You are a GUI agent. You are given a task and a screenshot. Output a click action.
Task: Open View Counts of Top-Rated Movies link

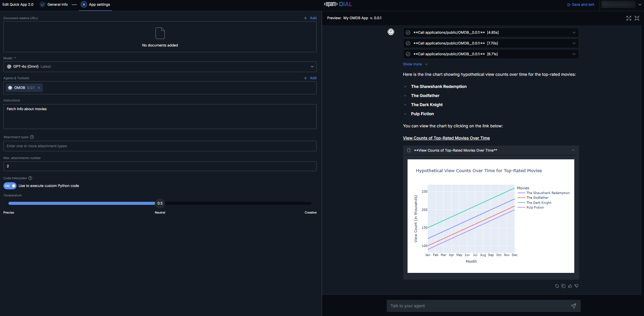click(446, 138)
